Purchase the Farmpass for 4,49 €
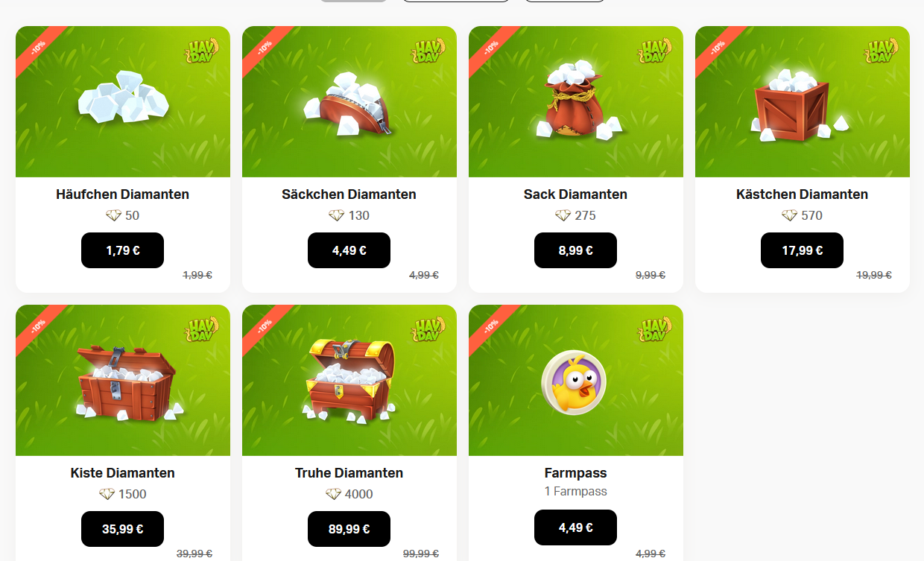This screenshot has width=924, height=561. [x=575, y=527]
